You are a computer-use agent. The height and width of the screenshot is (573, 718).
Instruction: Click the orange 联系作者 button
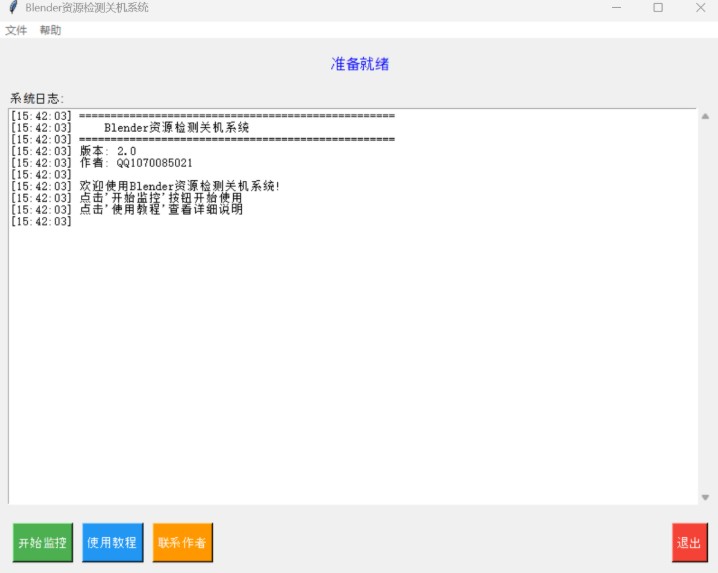(x=183, y=543)
